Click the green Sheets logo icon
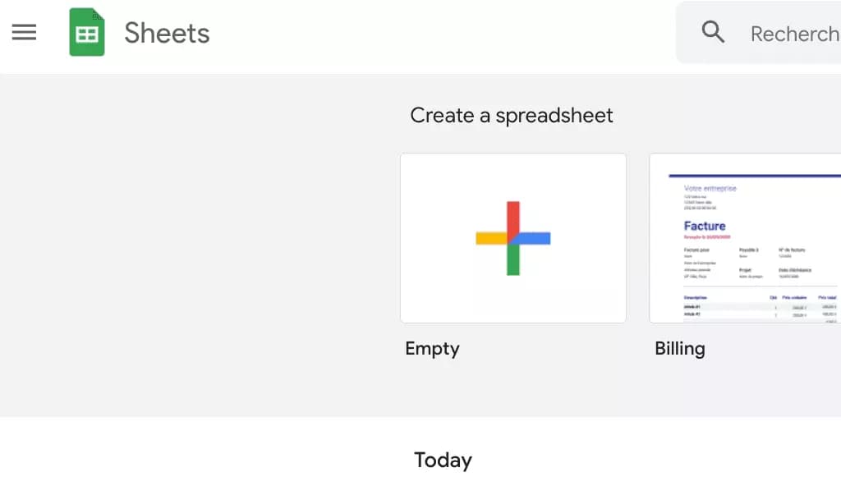Viewport: 841px width, 504px height. click(87, 32)
